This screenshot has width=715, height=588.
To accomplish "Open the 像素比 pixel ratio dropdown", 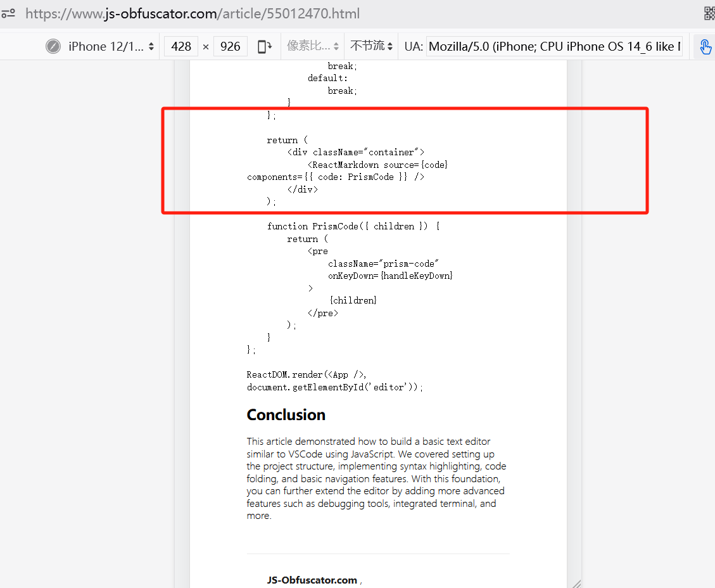I will click(x=312, y=46).
